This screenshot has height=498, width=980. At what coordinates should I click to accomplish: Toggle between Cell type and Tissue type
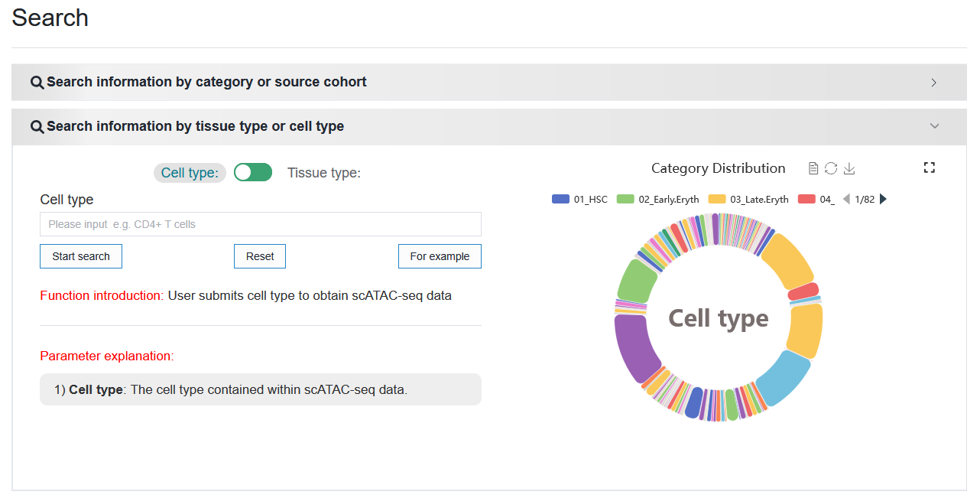pyautogui.click(x=253, y=172)
